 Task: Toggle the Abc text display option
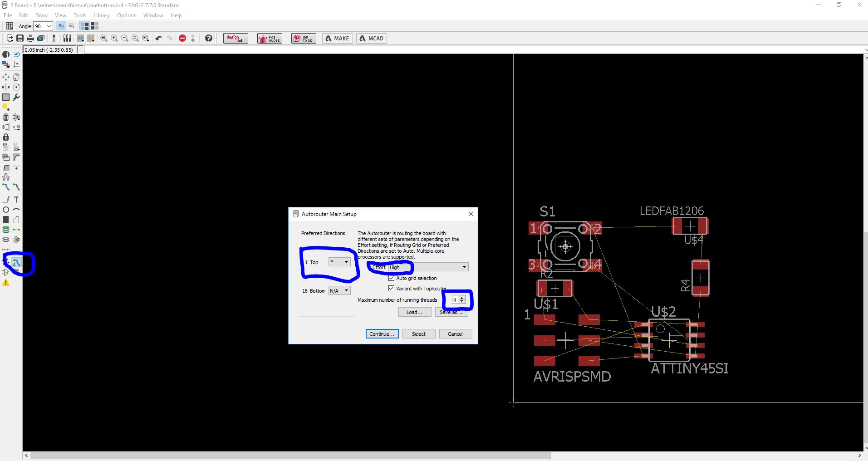[x=60, y=26]
